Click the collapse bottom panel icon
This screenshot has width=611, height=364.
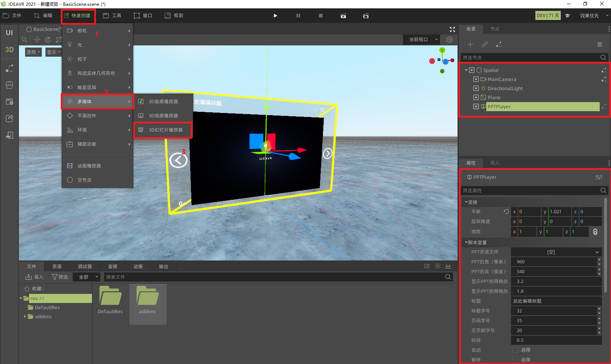pos(448,266)
